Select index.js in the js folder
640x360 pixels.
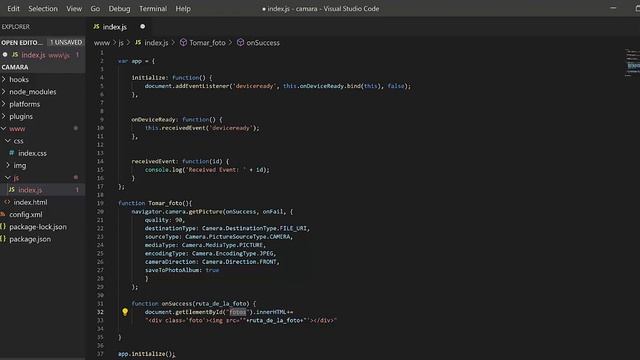click(x=42, y=190)
